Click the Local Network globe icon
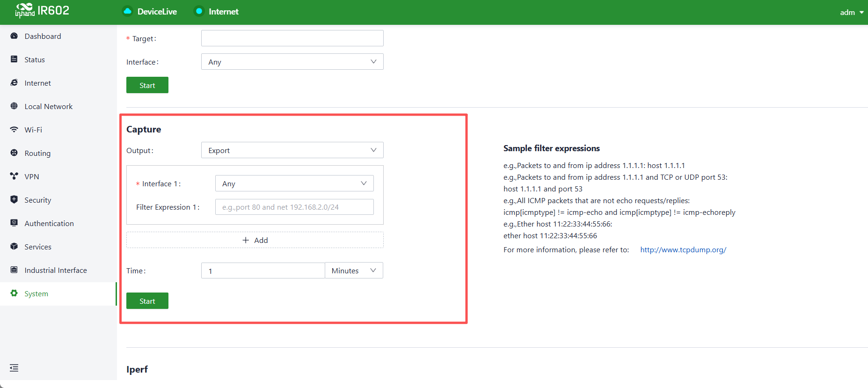The width and height of the screenshot is (868, 388). [14, 106]
